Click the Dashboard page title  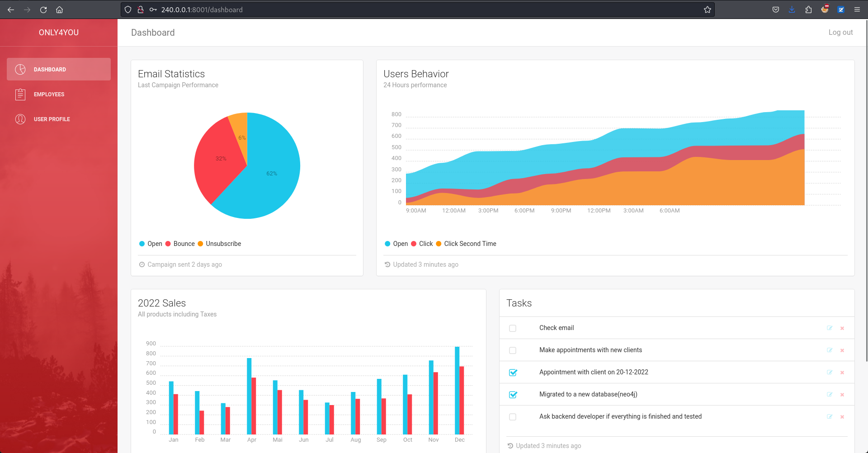coord(153,33)
